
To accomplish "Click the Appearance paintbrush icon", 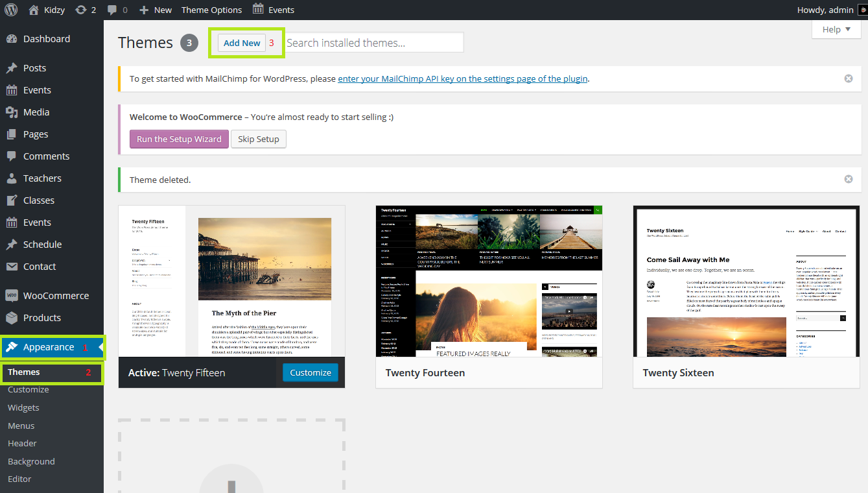I will click(x=12, y=347).
